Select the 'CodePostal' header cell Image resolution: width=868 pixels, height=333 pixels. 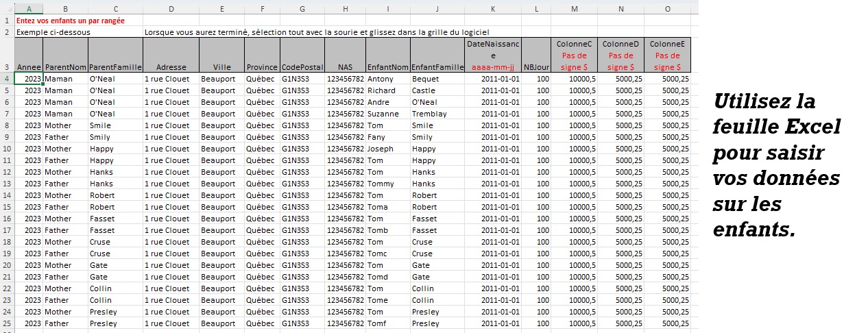(302, 67)
